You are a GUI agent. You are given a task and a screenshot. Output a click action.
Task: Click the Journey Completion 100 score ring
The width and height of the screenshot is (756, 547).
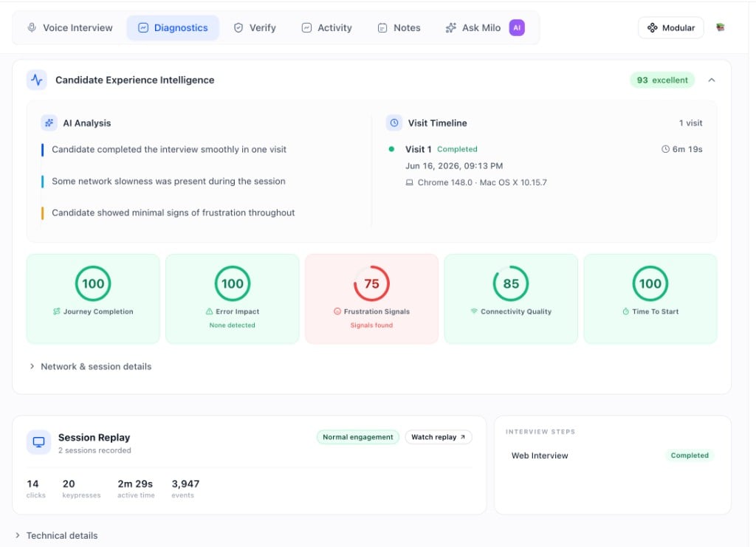tap(93, 283)
